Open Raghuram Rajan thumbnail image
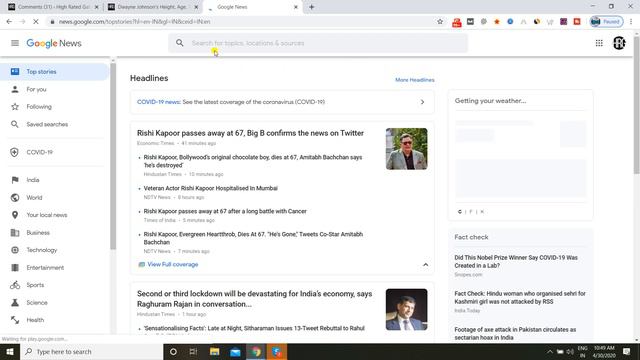640x360 pixels. click(x=407, y=309)
